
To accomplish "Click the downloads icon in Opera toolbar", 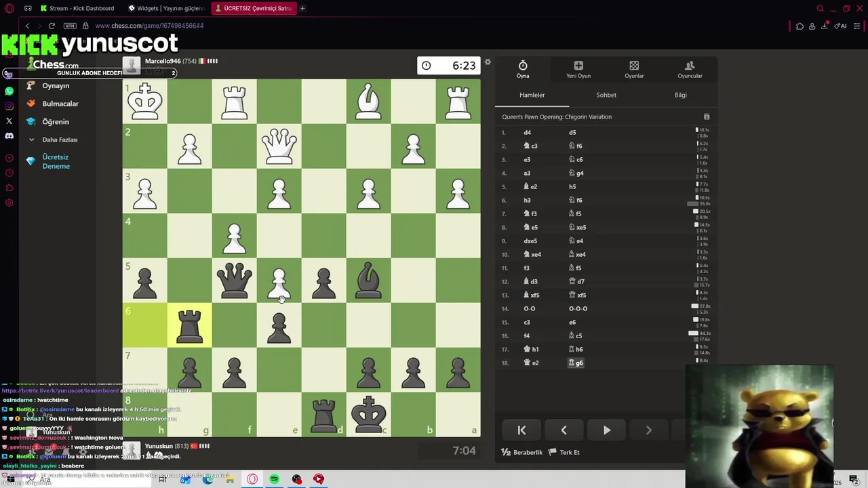I will tap(824, 26).
